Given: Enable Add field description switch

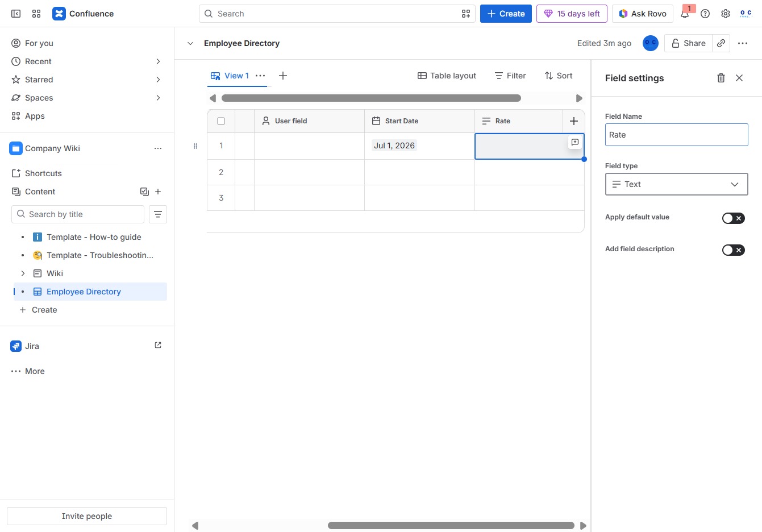Looking at the screenshot, I should (733, 250).
